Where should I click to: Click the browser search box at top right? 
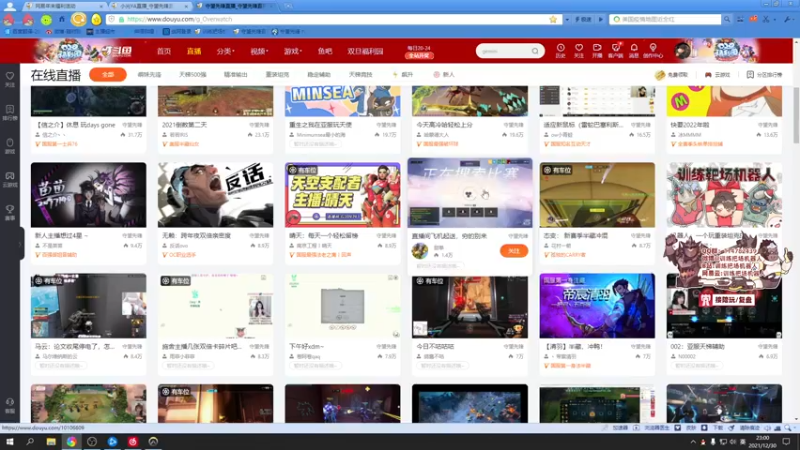point(665,19)
